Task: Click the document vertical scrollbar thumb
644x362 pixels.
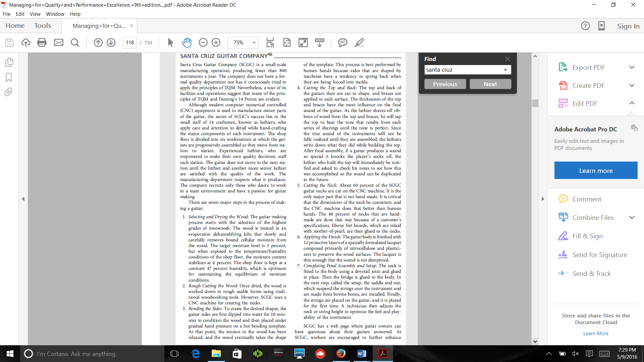Action: [535, 103]
